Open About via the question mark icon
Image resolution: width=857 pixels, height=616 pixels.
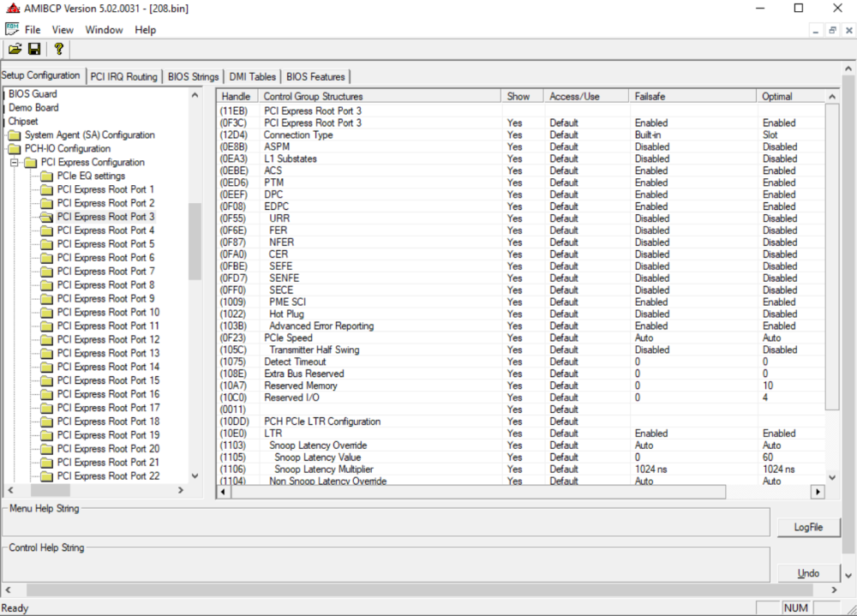click(58, 49)
